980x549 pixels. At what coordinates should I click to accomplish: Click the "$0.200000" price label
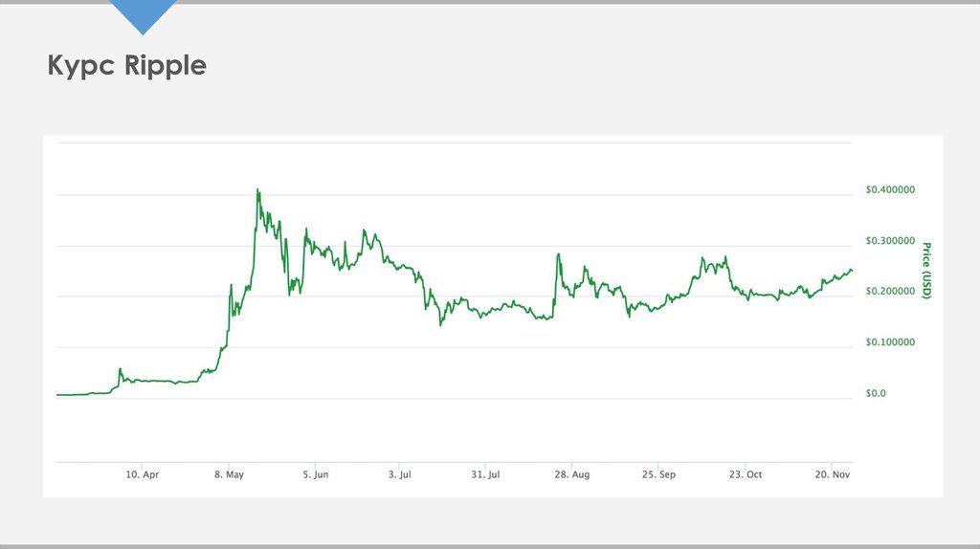click(890, 292)
